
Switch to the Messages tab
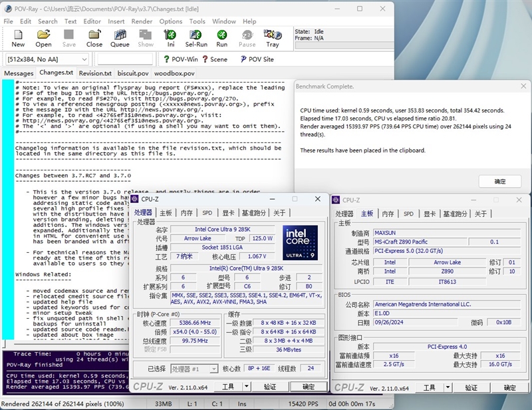19,73
